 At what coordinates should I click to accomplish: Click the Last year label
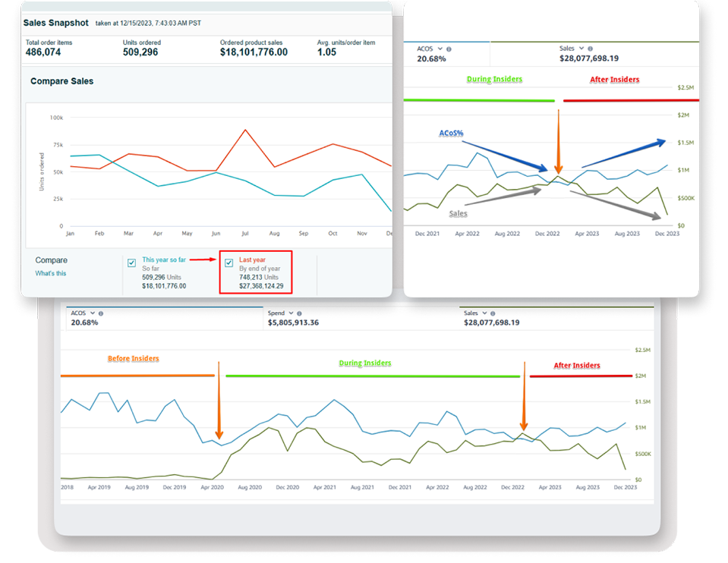point(253,259)
